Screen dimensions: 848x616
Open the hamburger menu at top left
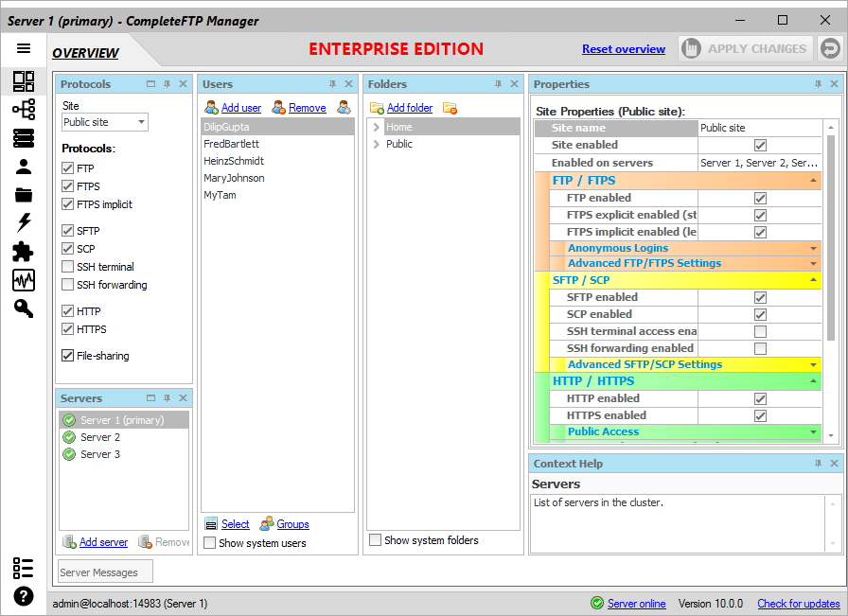(x=24, y=48)
